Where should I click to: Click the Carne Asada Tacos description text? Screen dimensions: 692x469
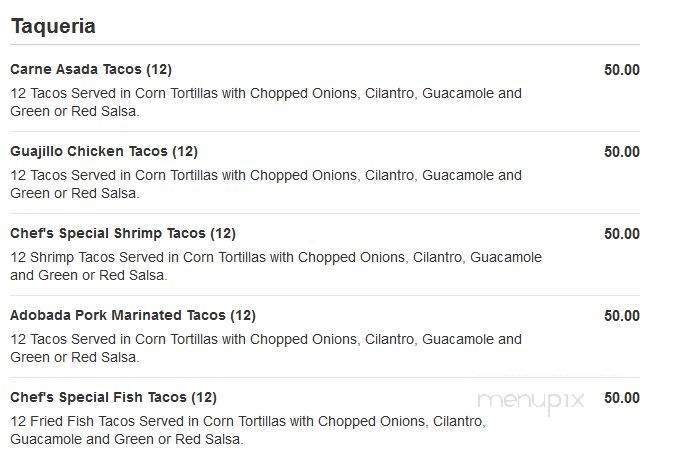(x=266, y=102)
